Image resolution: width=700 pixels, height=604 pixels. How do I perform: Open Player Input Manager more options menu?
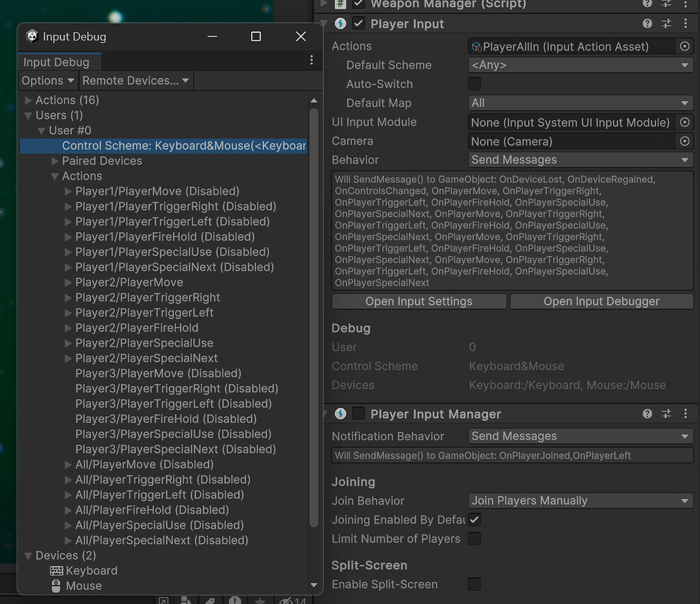pos(685,414)
